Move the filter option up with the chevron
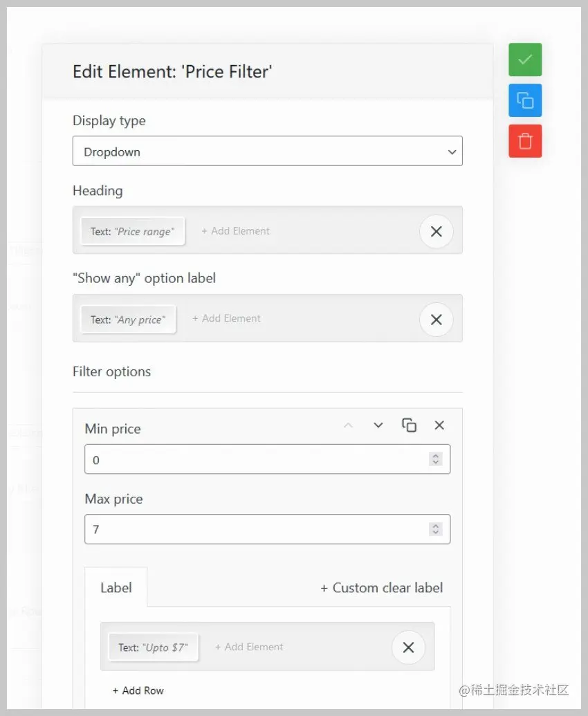 pyautogui.click(x=349, y=425)
